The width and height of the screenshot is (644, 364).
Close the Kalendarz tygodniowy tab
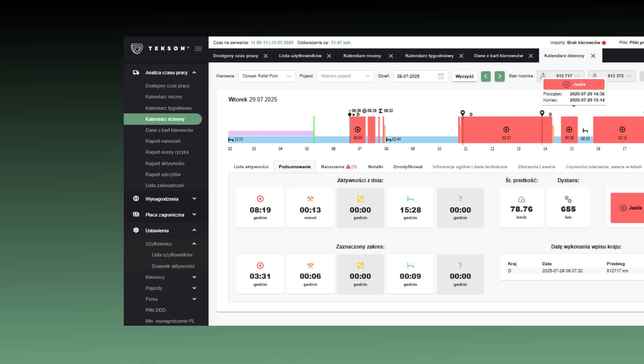(461, 56)
